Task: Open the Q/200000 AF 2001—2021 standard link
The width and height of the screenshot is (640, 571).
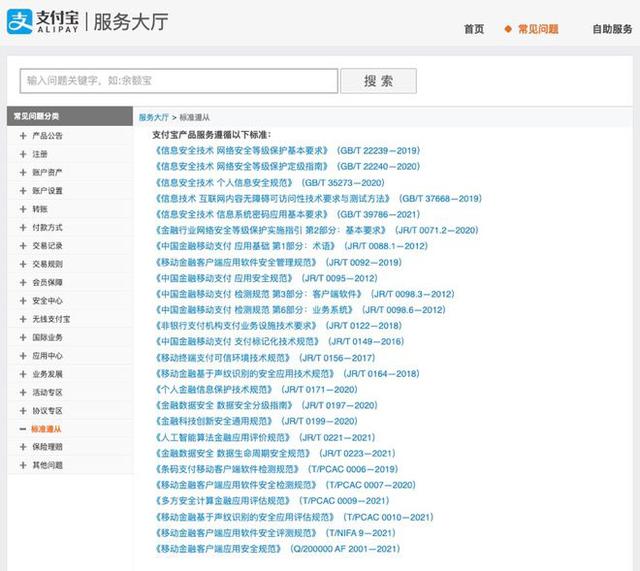Action: (278, 549)
